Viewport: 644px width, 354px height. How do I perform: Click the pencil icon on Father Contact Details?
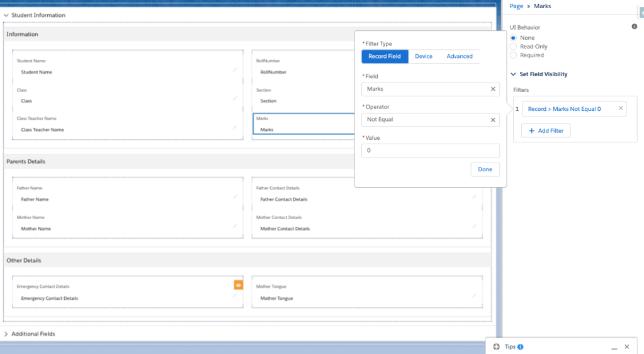click(x=475, y=197)
